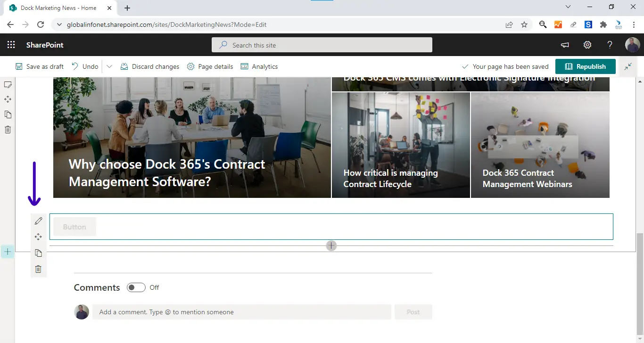This screenshot has height=343, width=644.
Task: View site information via the address bar icon
Action: click(x=59, y=24)
